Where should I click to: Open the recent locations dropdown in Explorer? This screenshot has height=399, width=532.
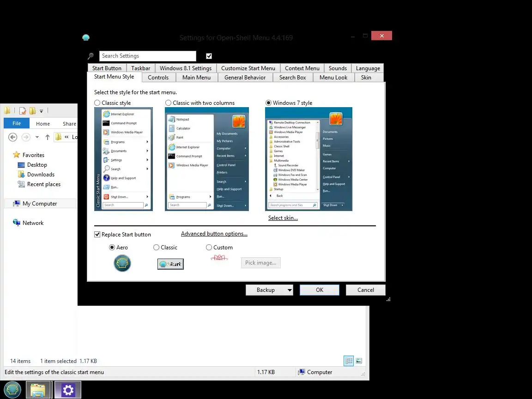click(37, 137)
